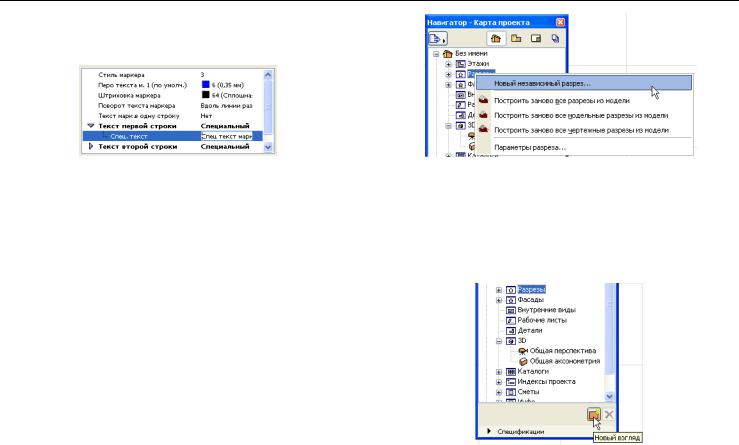Expand the Этажи branch
The image size is (739, 445).
pyautogui.click(x=448, y=64)
